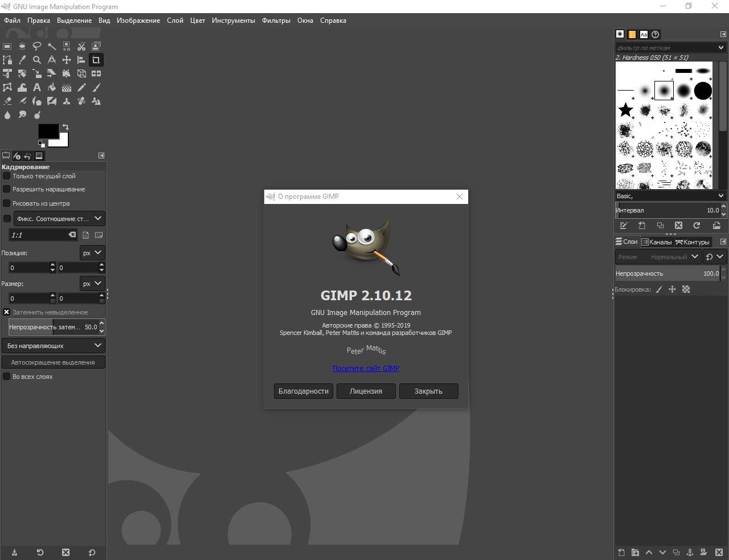Select the Pencil tool

click(x=81, y=87)
